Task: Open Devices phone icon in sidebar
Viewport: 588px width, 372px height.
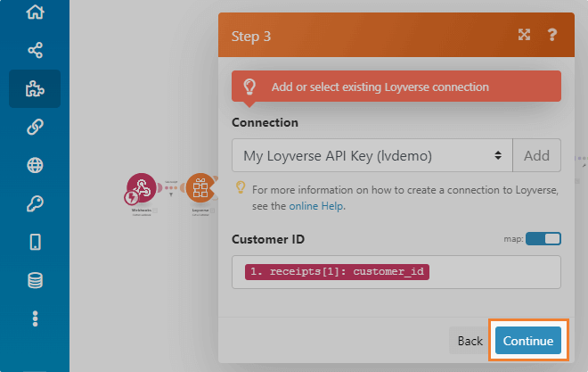Action: pyautogui.click(x=35, y=242)
